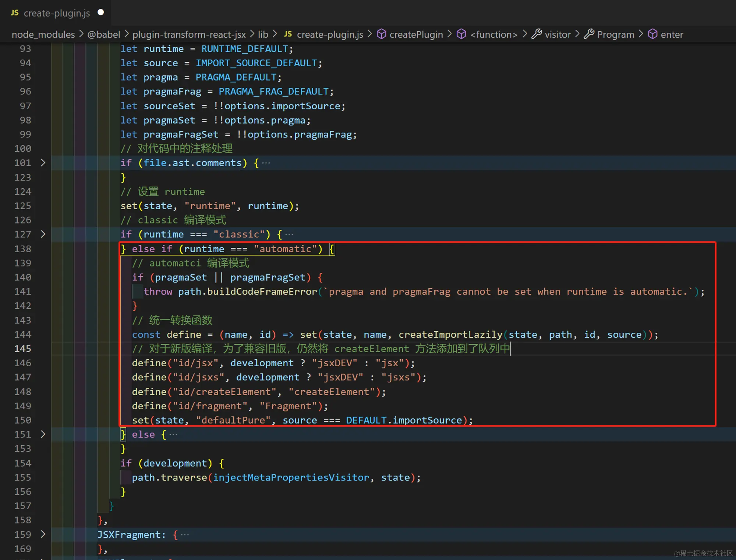Unfold the else block at line 151
Image resolution: width=736 pixels, height=560 pixels.
43,434
